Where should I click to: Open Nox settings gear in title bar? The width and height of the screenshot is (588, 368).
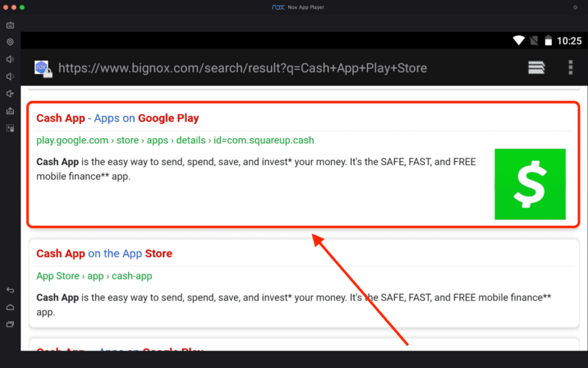[575, 7]
